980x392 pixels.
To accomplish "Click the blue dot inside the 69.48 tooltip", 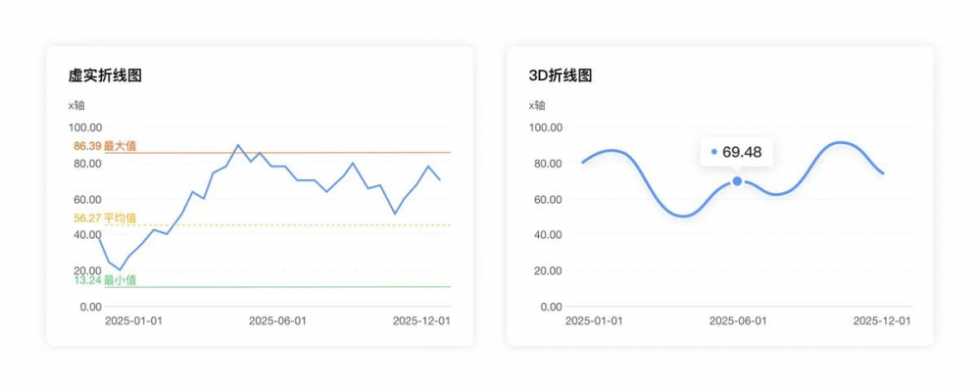I will tap(713, 152).
